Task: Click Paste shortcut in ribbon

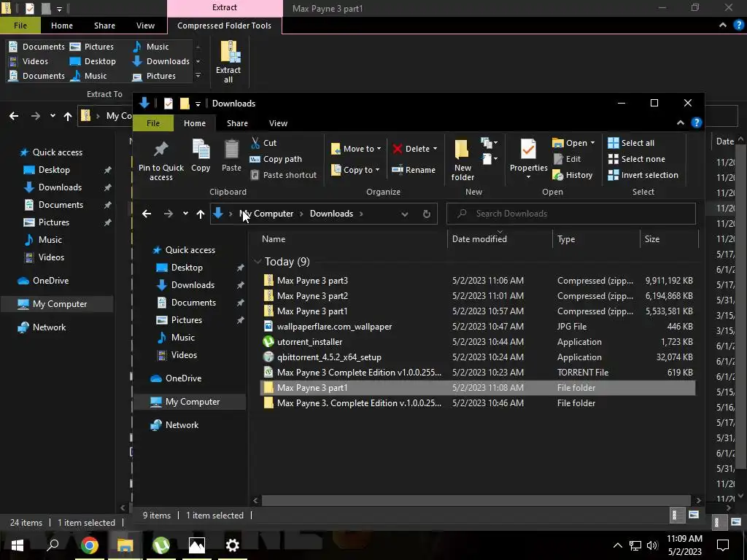Action: pyautogui.click(x=283, y=175)
